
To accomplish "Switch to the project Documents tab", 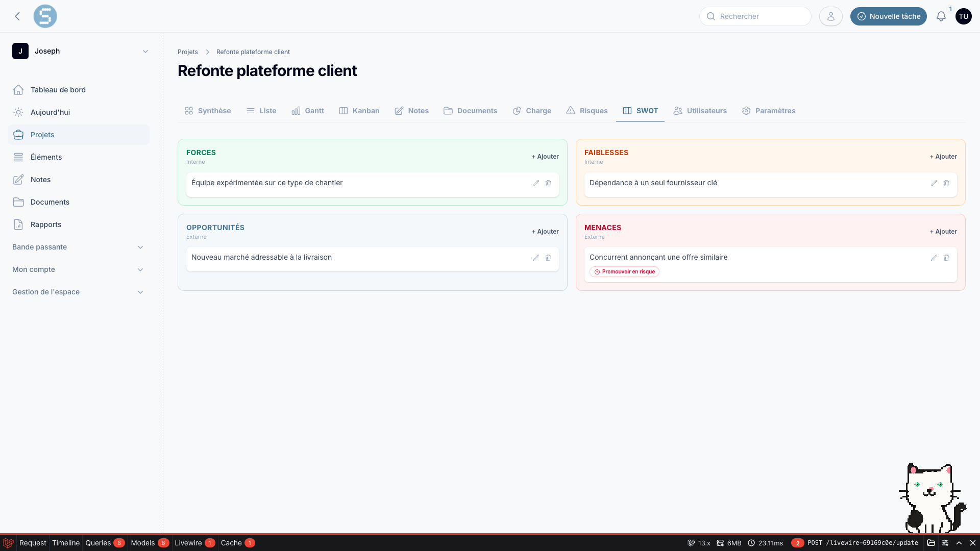I will [471, 111].
